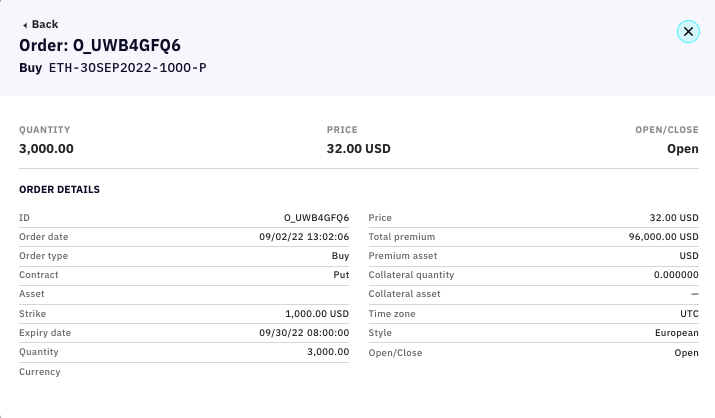Click the Total premium 96,000.00 USD value

[x=662, y=237]
